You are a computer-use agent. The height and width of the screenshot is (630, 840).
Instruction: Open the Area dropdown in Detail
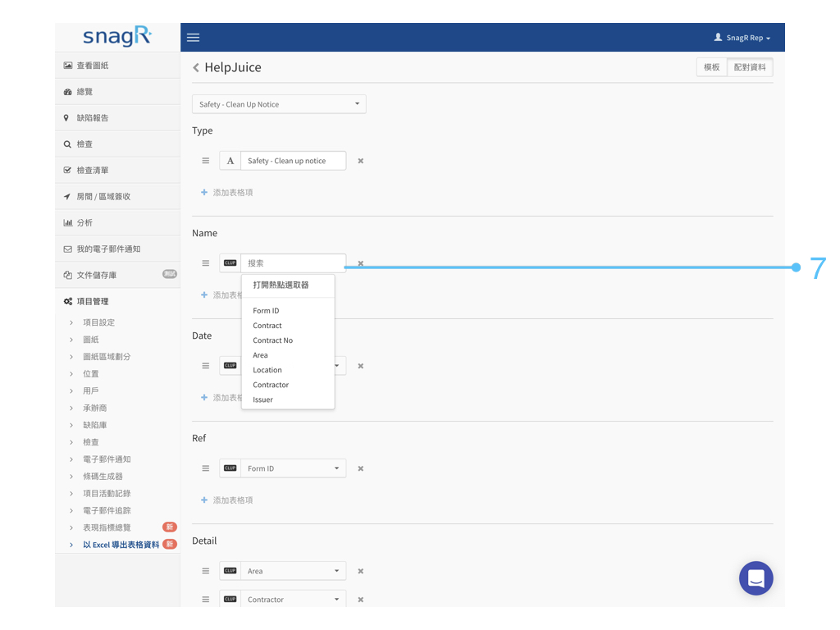coord(294,571)
